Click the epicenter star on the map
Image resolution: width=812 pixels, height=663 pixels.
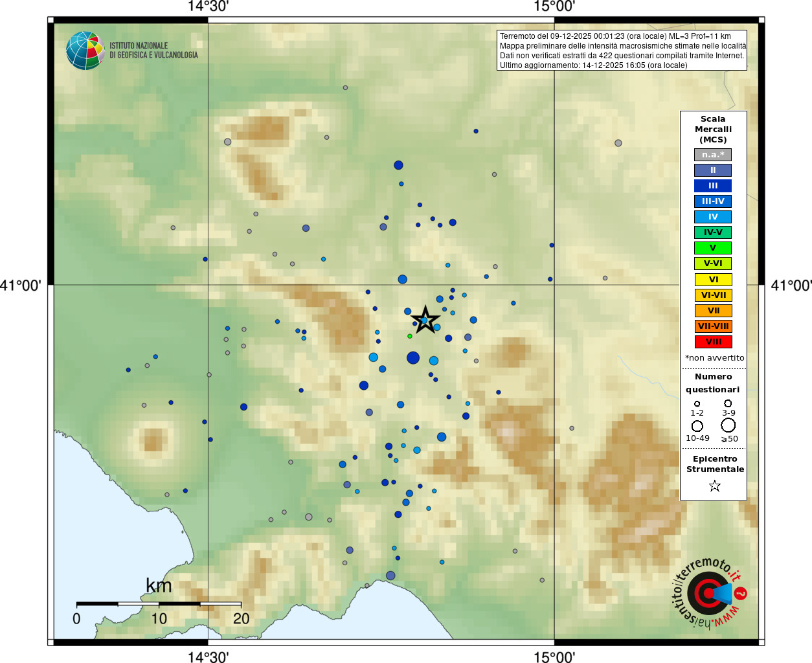425,320
